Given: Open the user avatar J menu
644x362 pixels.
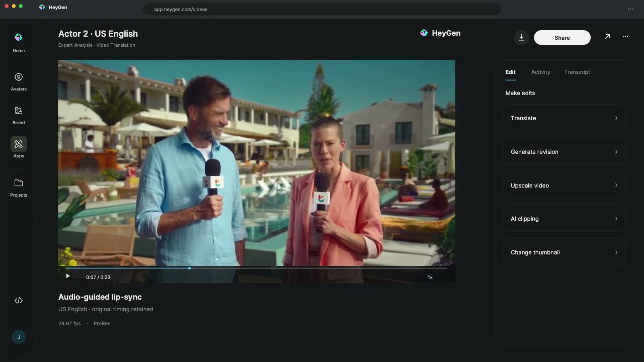Looking at the screenshot, I should (x=19, y=337).
